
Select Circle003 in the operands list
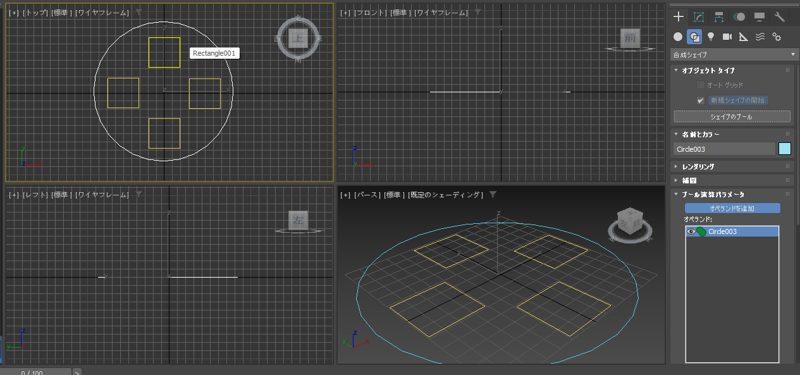tap(732, 232)
